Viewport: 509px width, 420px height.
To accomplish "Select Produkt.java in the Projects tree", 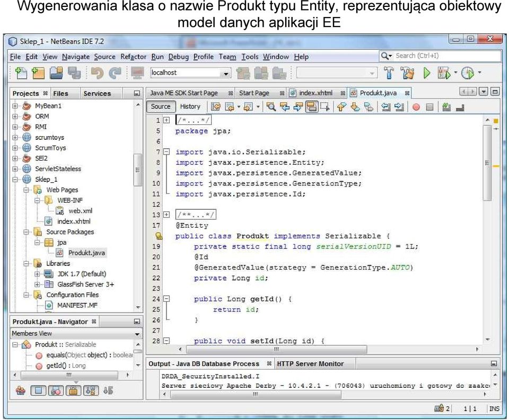I will click(x=86, y=253).
